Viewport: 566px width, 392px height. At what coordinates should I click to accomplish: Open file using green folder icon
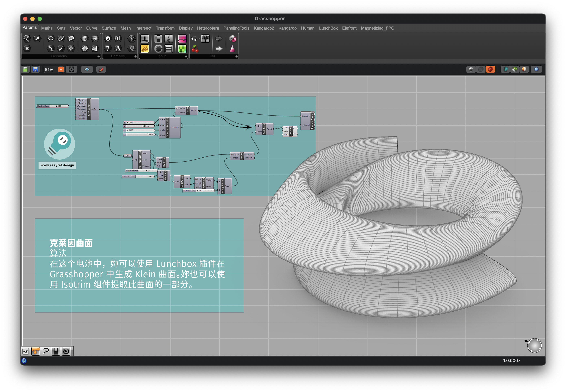(x=25, y=69)
